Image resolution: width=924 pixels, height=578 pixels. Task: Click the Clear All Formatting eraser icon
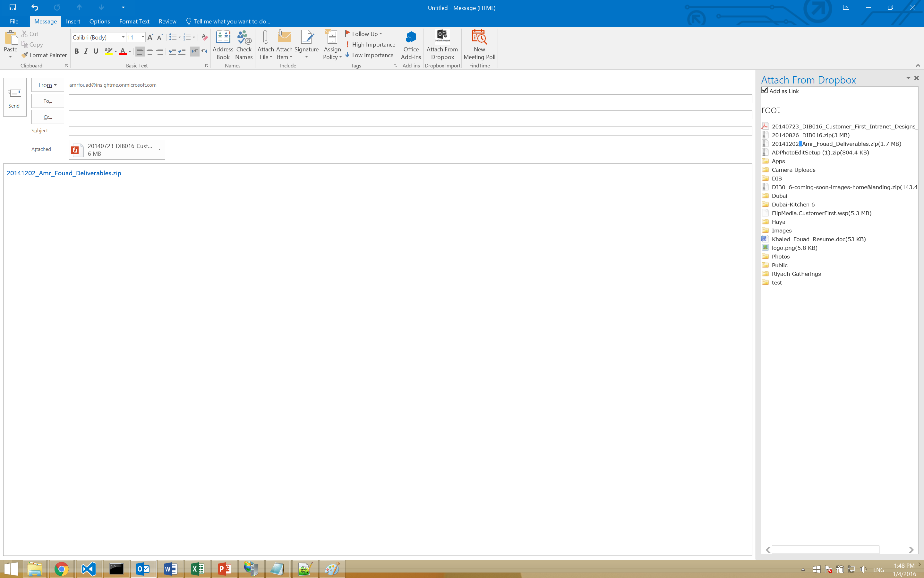pyautogui.click(x=205, y=37)
